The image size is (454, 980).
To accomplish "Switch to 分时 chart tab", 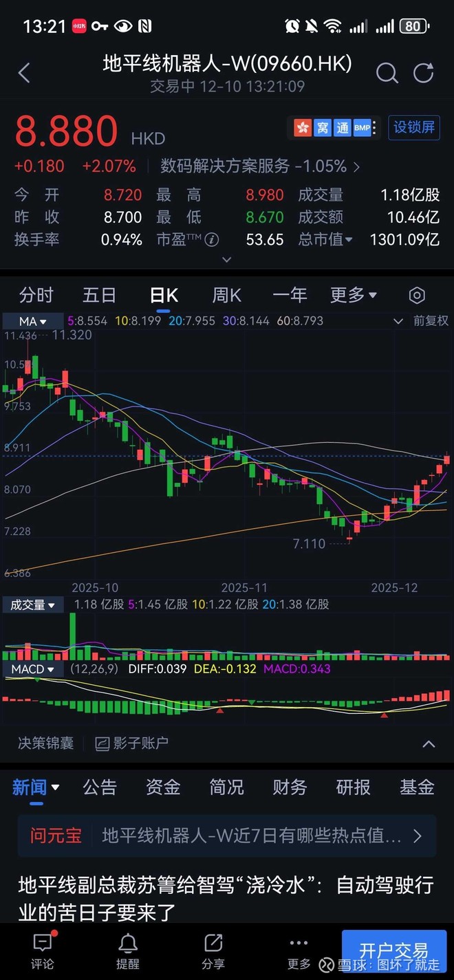I will click(36, 295).
